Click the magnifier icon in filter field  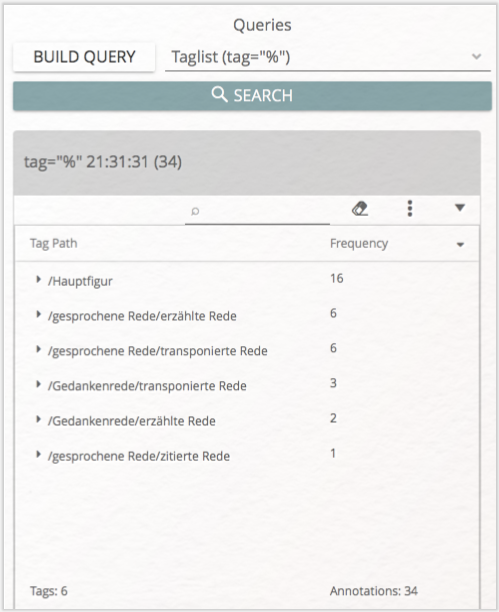pos(195,212)
